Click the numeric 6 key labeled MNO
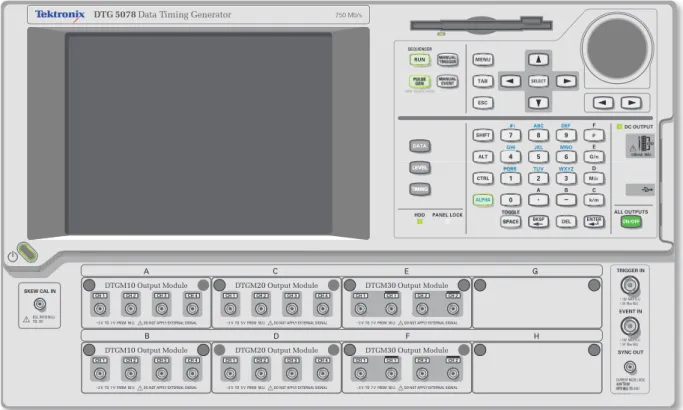This screenshot has width=683, height=410. [x=566, y=157]
